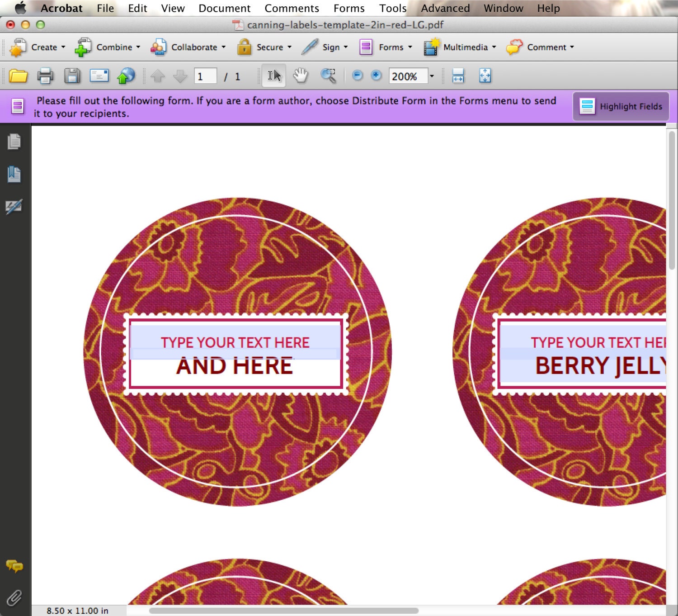Screen dimensions: 678x616
Task: Click the next page down arrow
Action: coord(179,76)
